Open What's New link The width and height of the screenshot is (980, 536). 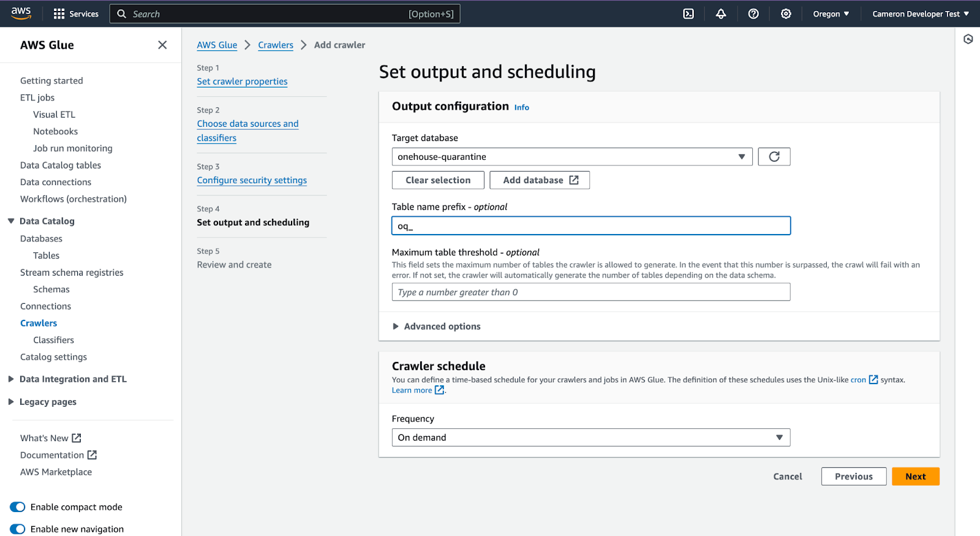pyautogui.click(x=51, y=438)
